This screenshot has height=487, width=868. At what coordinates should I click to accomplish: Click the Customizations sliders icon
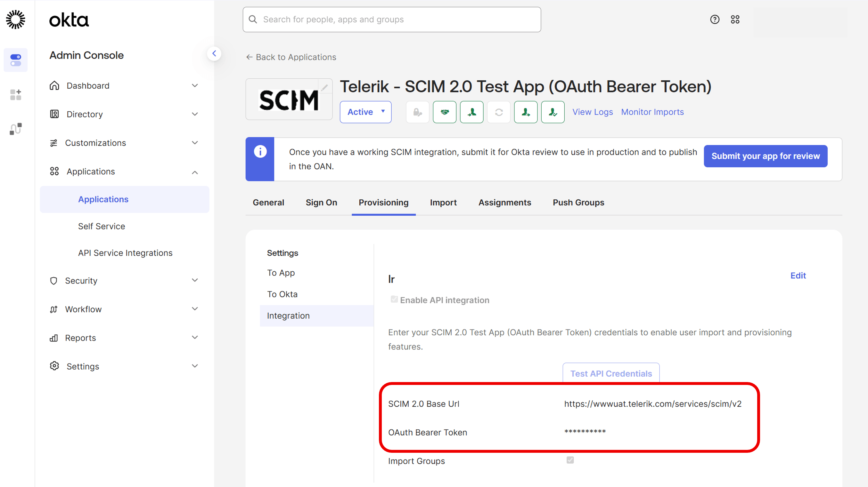click(x=53, y=143)
